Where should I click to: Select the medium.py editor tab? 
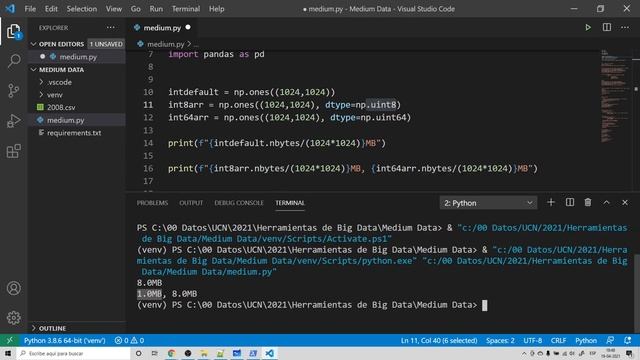tap(162, 28)
